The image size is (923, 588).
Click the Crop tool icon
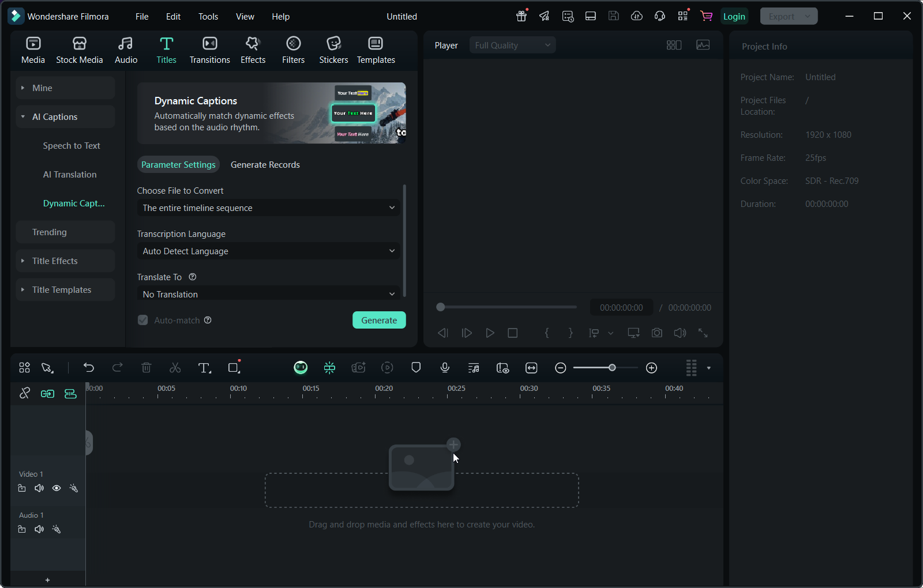click(234, 368)
